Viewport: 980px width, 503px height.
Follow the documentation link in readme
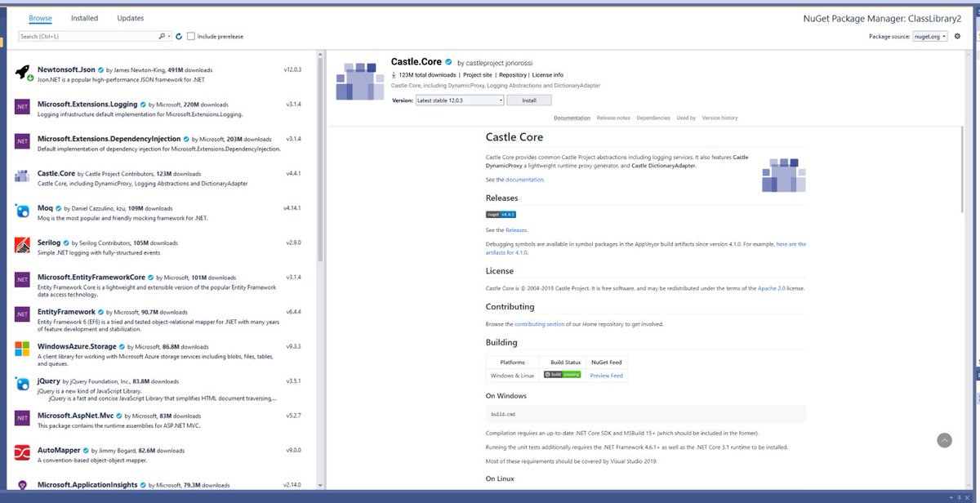524,179
